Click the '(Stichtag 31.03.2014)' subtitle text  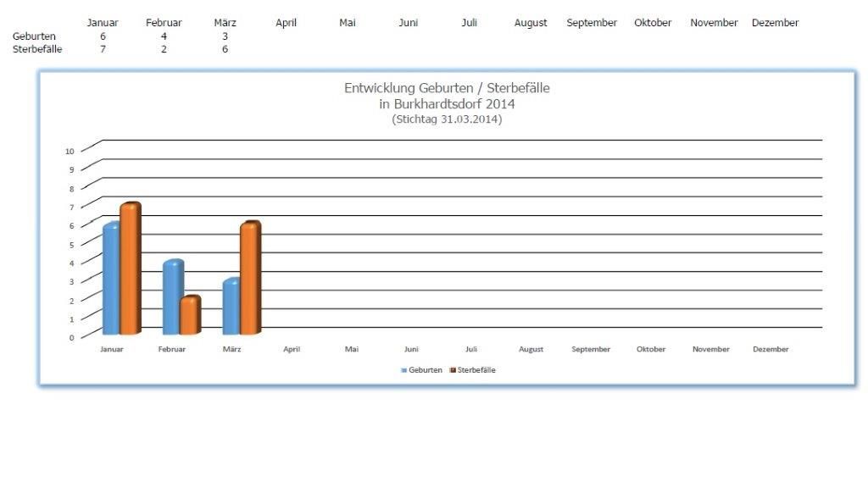[447, 119]
